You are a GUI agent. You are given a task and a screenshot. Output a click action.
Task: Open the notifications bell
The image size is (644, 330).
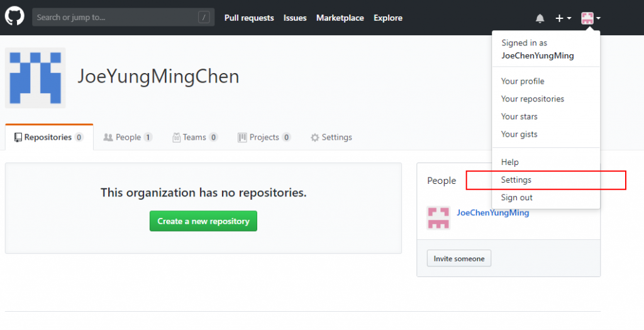click(x=540, y=18)
